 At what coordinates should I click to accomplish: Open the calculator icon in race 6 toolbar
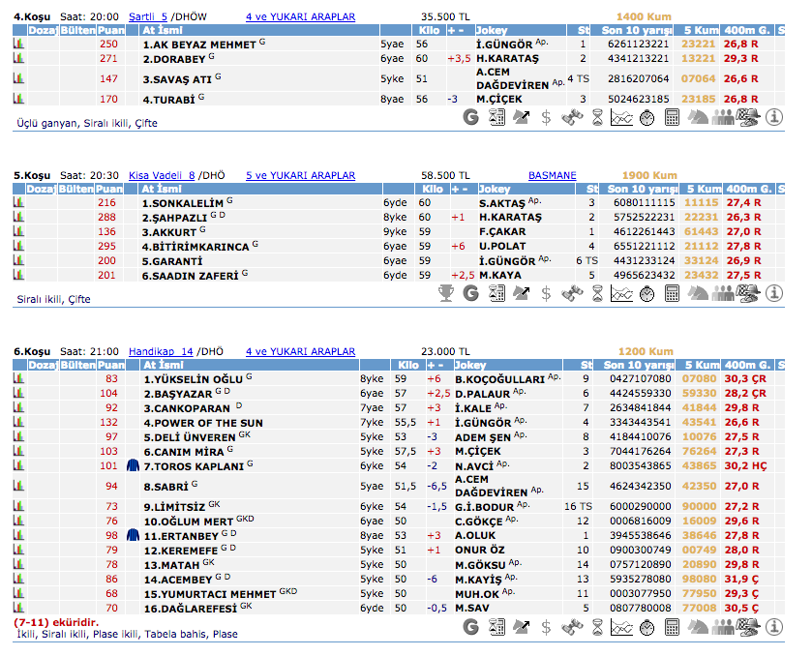coord(673,627)
